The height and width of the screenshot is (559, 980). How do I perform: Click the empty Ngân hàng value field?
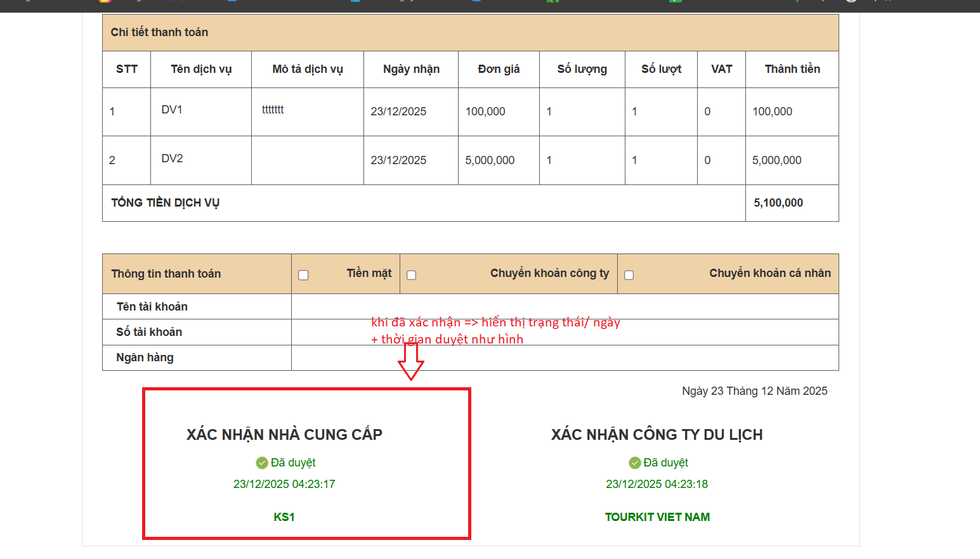pyautogui.click(x=565, y=357)
